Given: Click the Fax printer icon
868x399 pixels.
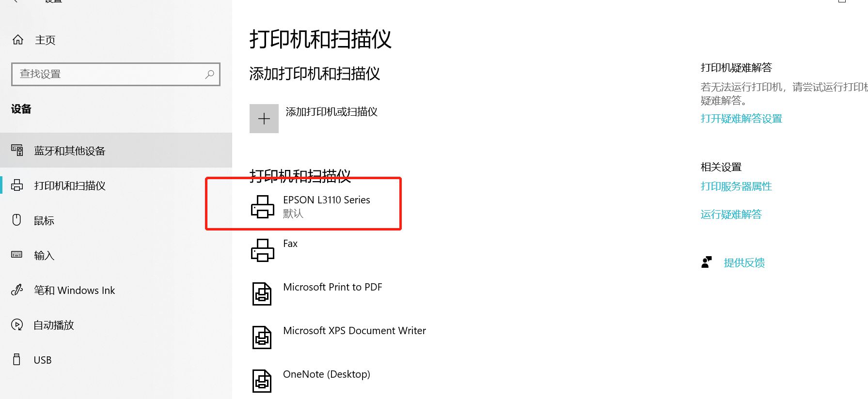Looking at the screenshot, I should [x=263, y=250].
